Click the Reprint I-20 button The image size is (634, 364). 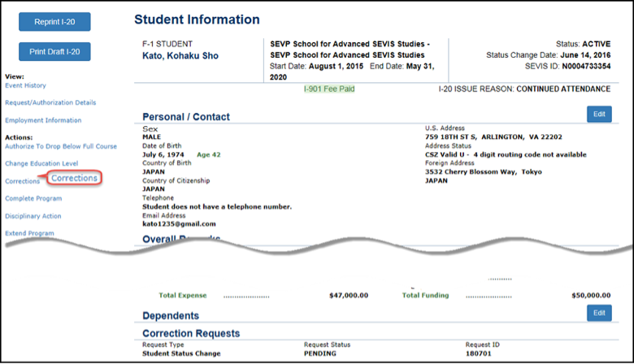pos(54,22)
